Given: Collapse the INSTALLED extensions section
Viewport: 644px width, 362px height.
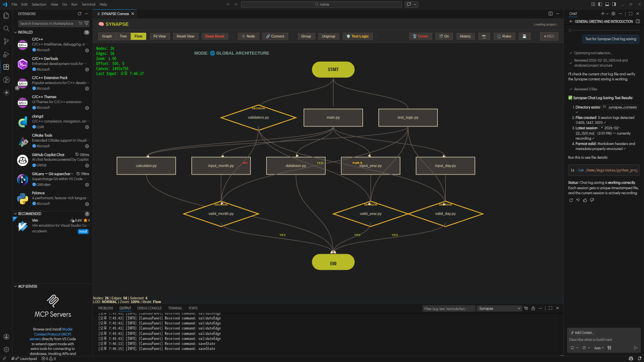Looking at the screenshot, I should (x=15, y=32).
